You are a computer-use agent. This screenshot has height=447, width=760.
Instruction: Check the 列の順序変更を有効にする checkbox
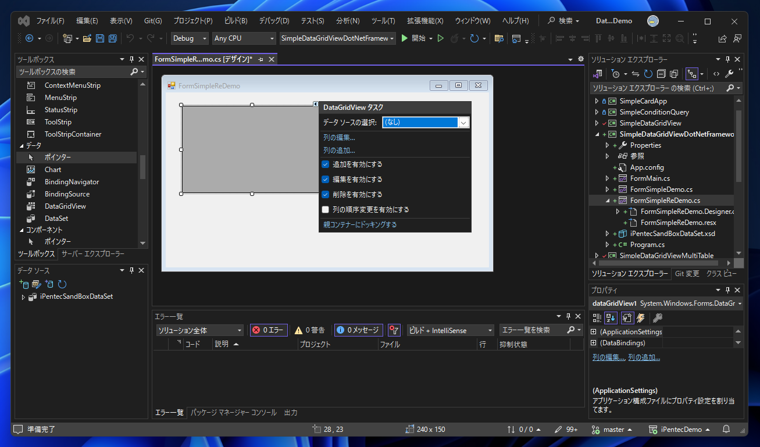click(325, 209)
